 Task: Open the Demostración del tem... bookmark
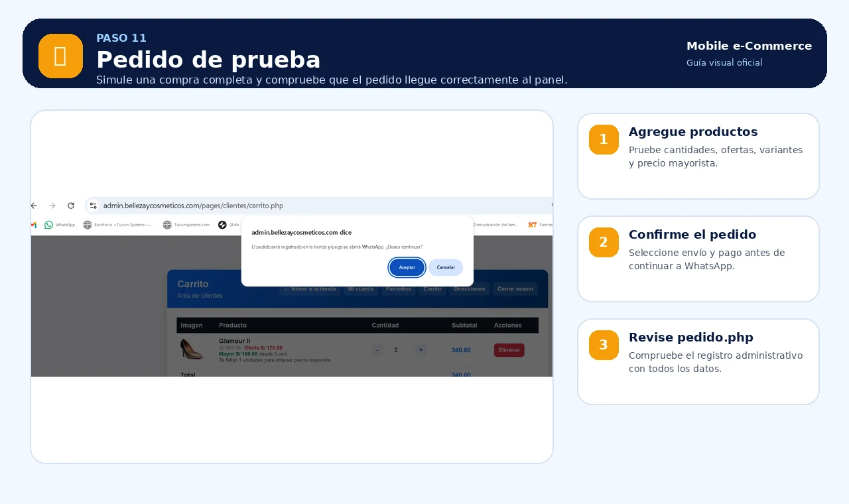(x=496, y=225)
